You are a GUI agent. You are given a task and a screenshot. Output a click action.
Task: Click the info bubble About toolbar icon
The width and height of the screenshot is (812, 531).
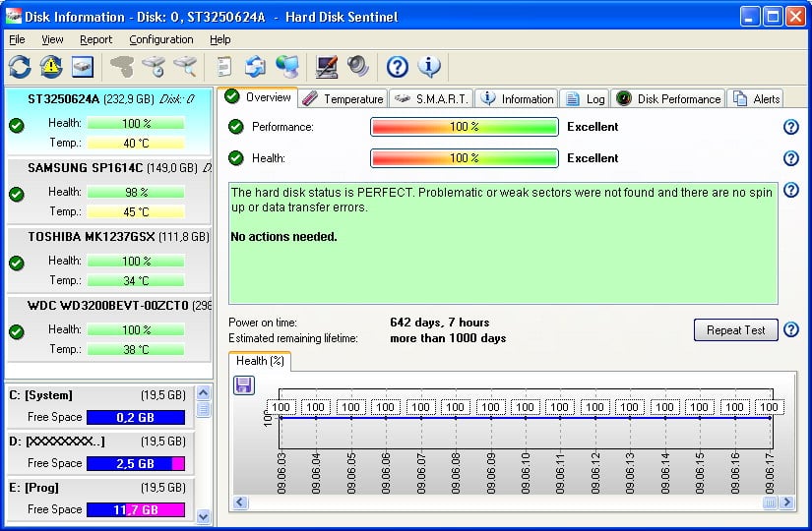(428, 67)
